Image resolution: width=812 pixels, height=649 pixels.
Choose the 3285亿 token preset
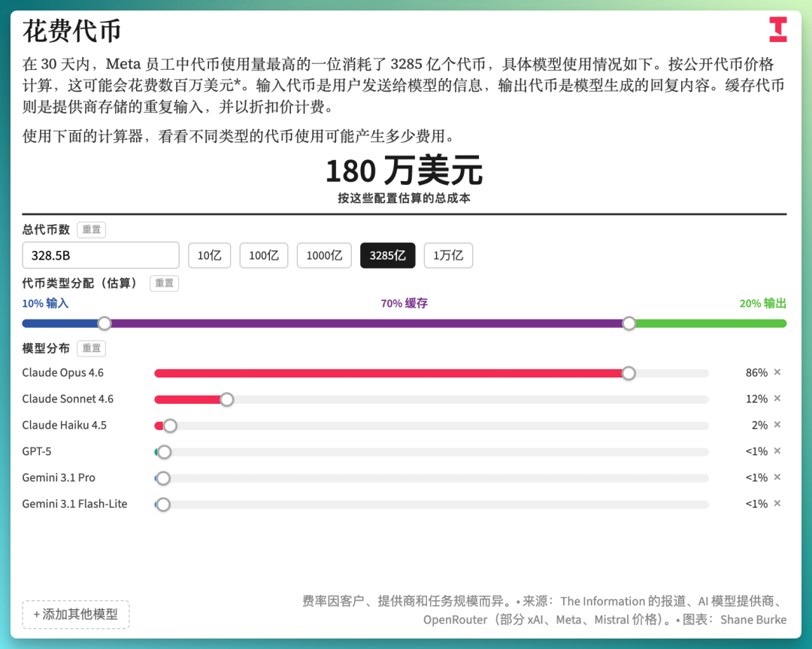(x=387, y=256)
